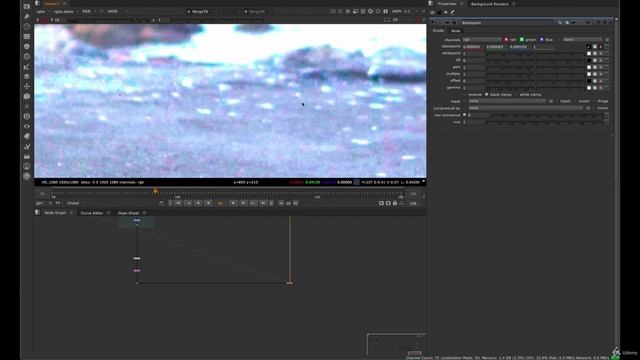Open the MetaData nodes toolbar menu
This screenshot has width=640, height=360.
[x=27, y=136]
